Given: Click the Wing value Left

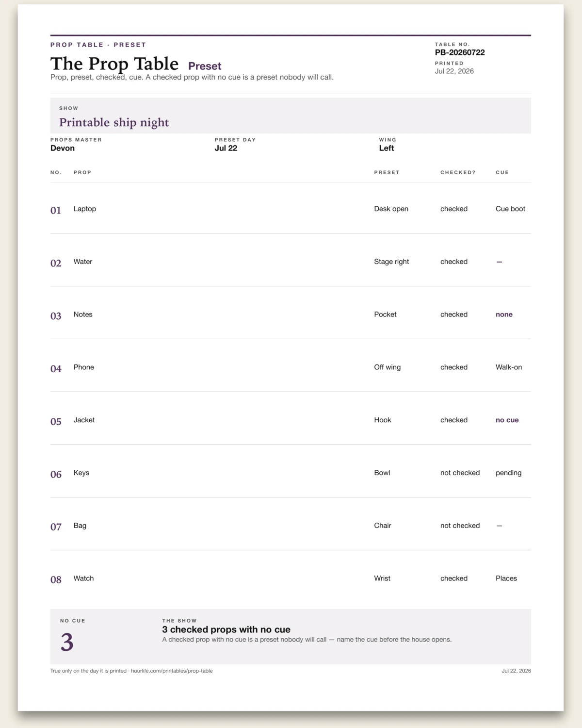Looking at the screenshot, I should 387,148.
